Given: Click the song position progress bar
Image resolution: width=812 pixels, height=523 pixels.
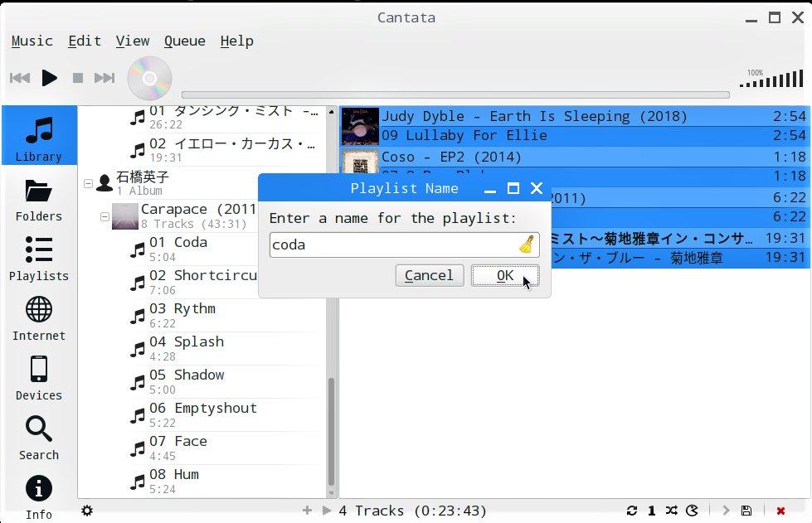Looking at the screenshot, I should [x=455, y=94].
